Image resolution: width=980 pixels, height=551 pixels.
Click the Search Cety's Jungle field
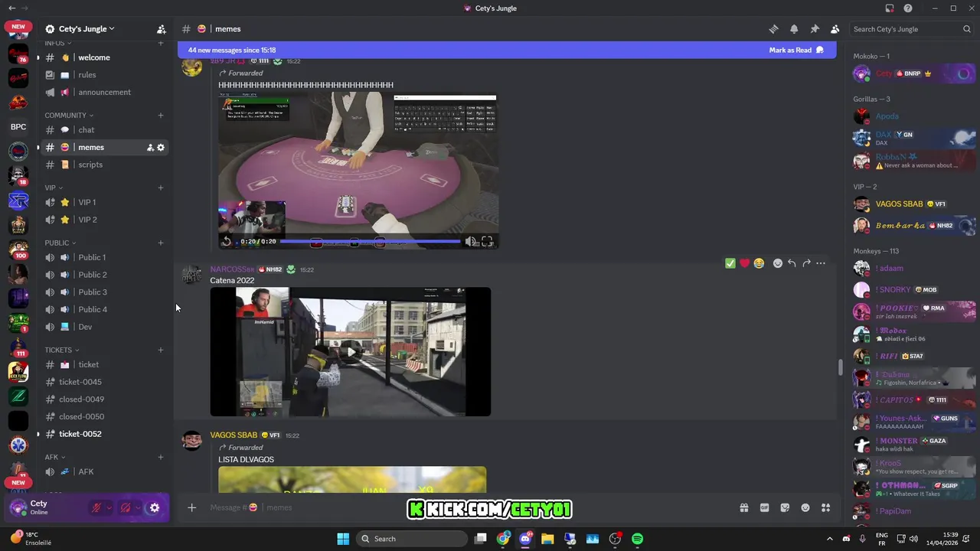[911, 29]
